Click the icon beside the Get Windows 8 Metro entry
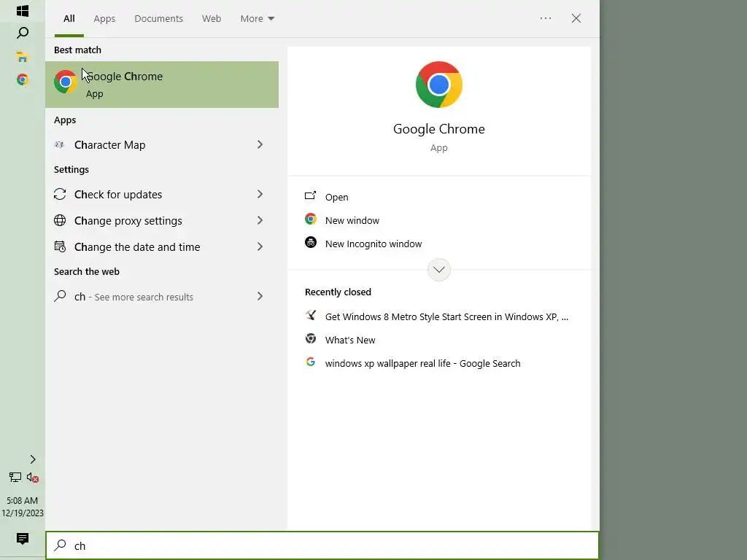747x560 pixels. click(x=311, y=315)
